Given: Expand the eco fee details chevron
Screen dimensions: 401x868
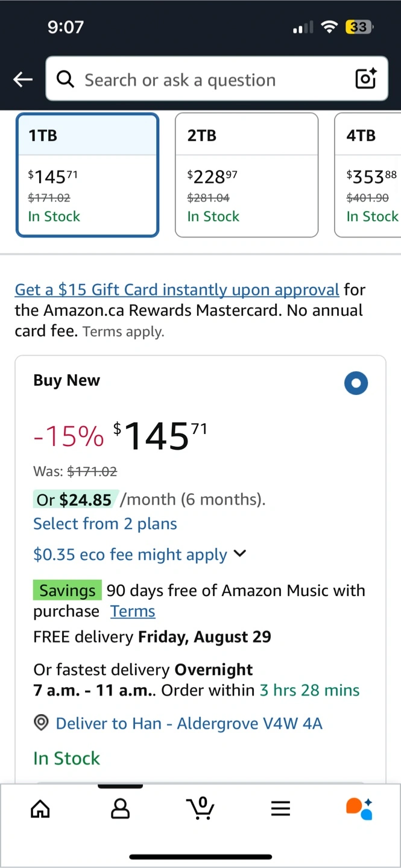Looking at the screenshot, I should (240, 554).
